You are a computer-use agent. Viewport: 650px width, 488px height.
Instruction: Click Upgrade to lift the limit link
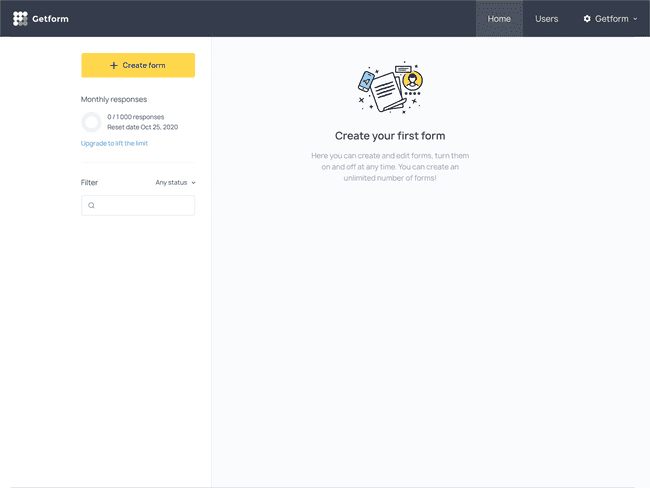coord(114,143)
